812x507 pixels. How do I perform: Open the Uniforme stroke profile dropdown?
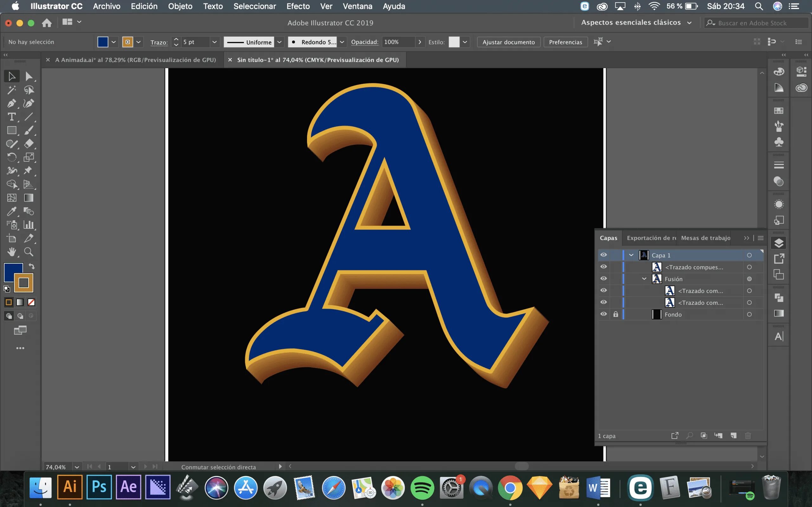click(x=279, y=42)
